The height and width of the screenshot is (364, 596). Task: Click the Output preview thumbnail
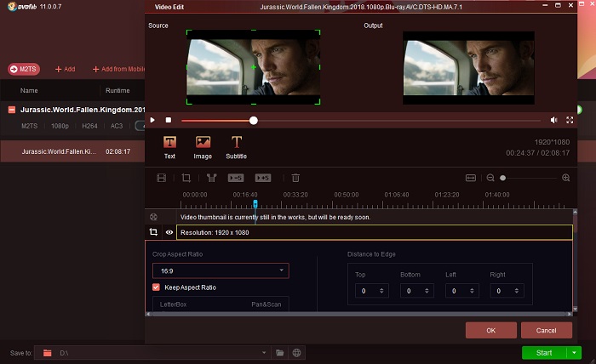click(468, 67)
